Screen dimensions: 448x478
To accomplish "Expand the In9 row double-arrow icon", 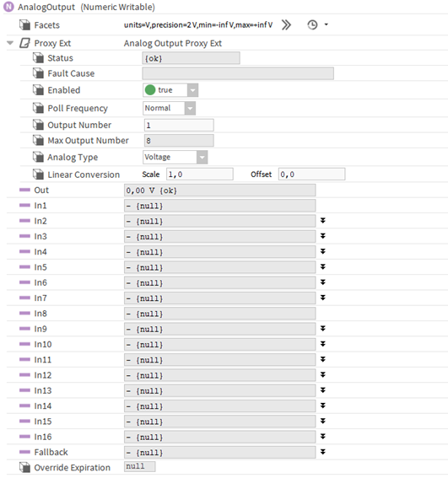I will pos(323,328).
